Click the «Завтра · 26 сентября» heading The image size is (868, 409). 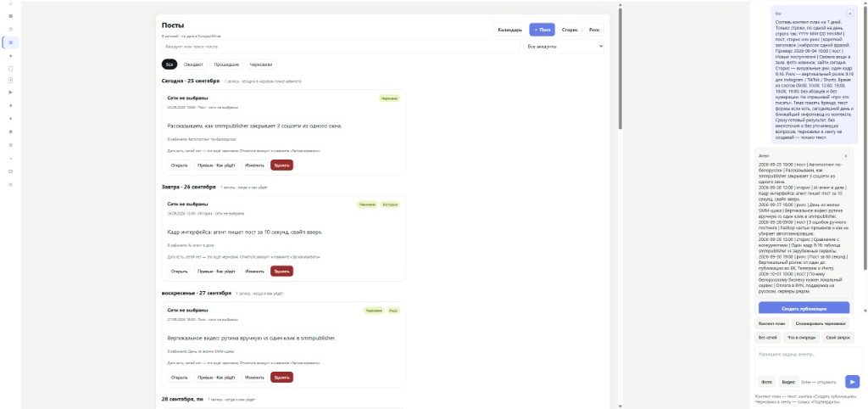(189, 187)
